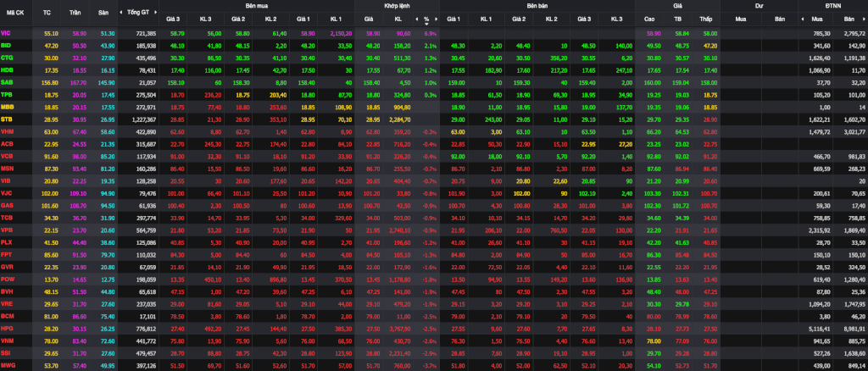Click SAB reference price 156.80

pos(48,82)
